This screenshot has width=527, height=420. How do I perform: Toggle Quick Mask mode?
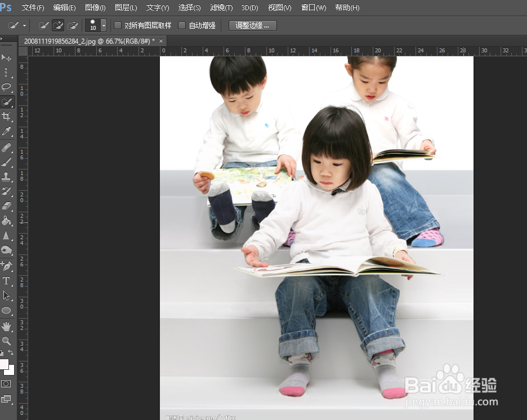point(7,384)
